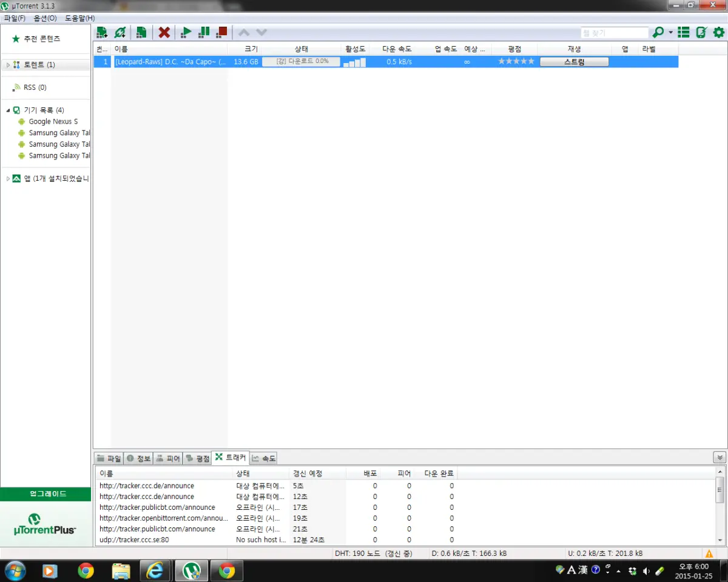Select RSS (0) in the sidebar
The image size is (728, 582).
35,87
